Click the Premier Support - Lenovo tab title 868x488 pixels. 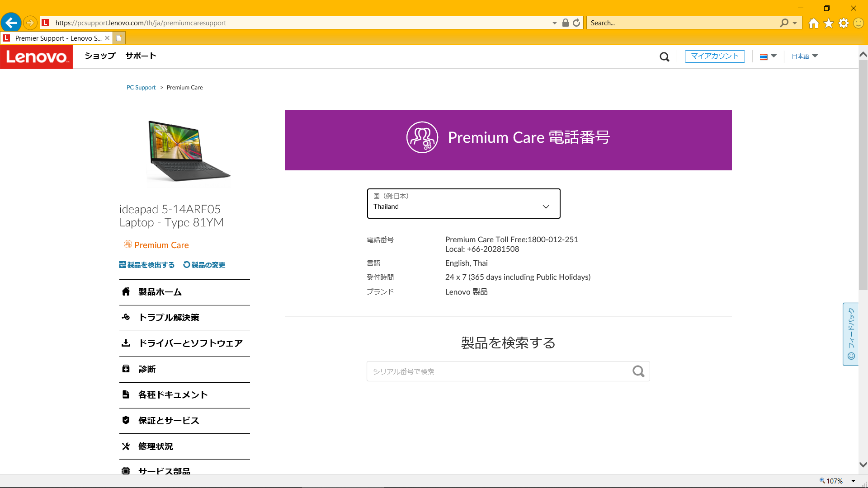tap(58, 38)
